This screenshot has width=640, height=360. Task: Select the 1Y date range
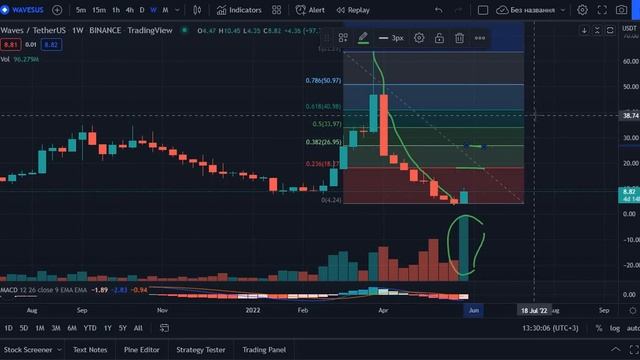pos(107,328)
